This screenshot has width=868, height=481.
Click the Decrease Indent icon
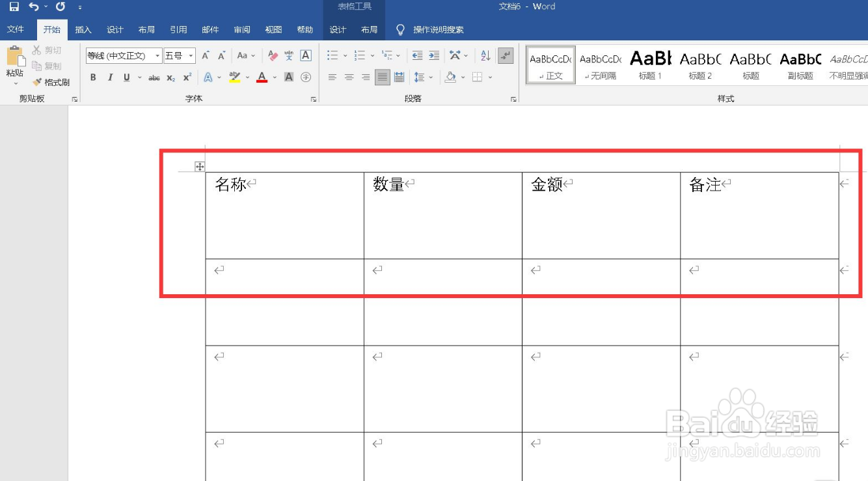click(417, 56)
